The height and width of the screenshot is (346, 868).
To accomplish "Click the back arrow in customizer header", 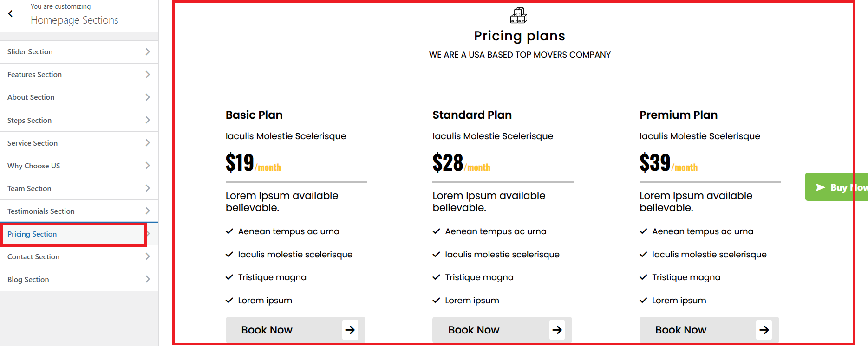I will pyautogui.click(x=11, y=14).
